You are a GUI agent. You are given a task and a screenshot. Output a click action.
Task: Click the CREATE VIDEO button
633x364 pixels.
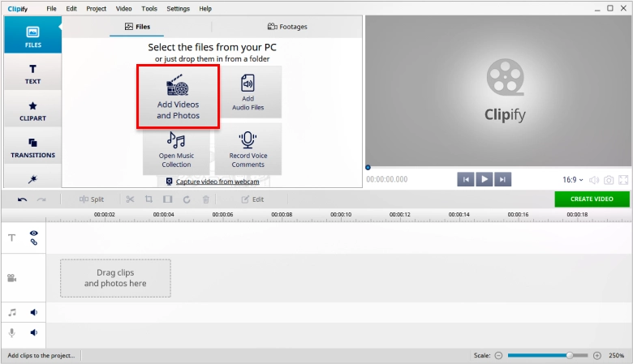pyautogui.click(x=592, y=199)
